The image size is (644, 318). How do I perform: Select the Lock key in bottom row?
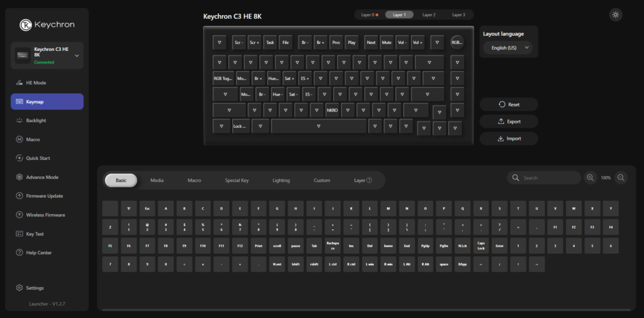241,127
